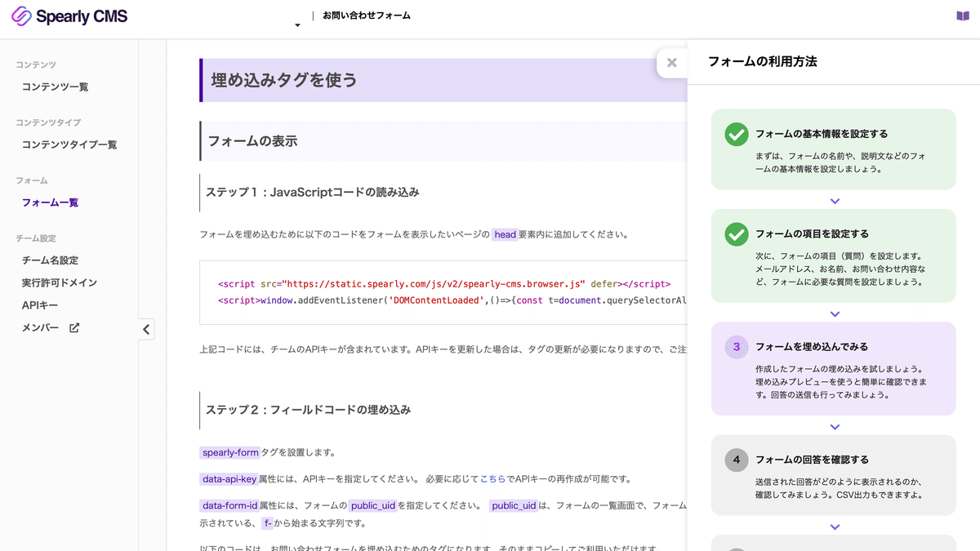Open step card フォームを埋め込んでみる
This screenshot has width=980, height=551.
(834, 369)
